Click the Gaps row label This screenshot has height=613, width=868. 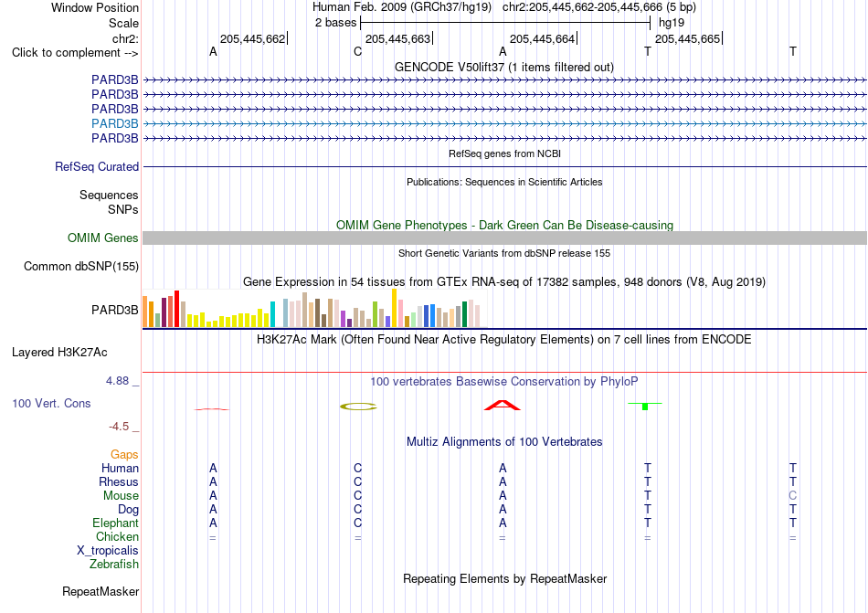tap(124, 455)
